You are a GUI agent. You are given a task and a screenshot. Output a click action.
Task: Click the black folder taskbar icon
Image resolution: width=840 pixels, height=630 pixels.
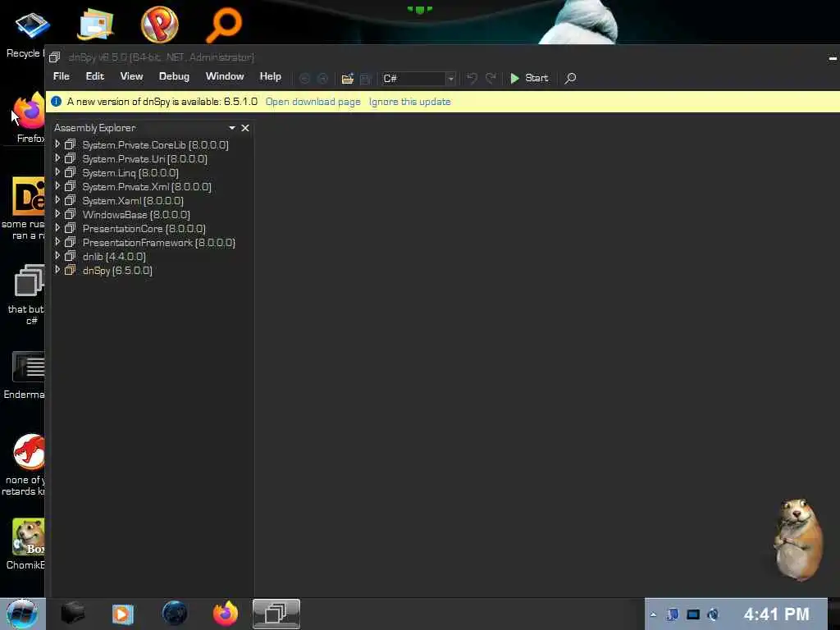73,614
